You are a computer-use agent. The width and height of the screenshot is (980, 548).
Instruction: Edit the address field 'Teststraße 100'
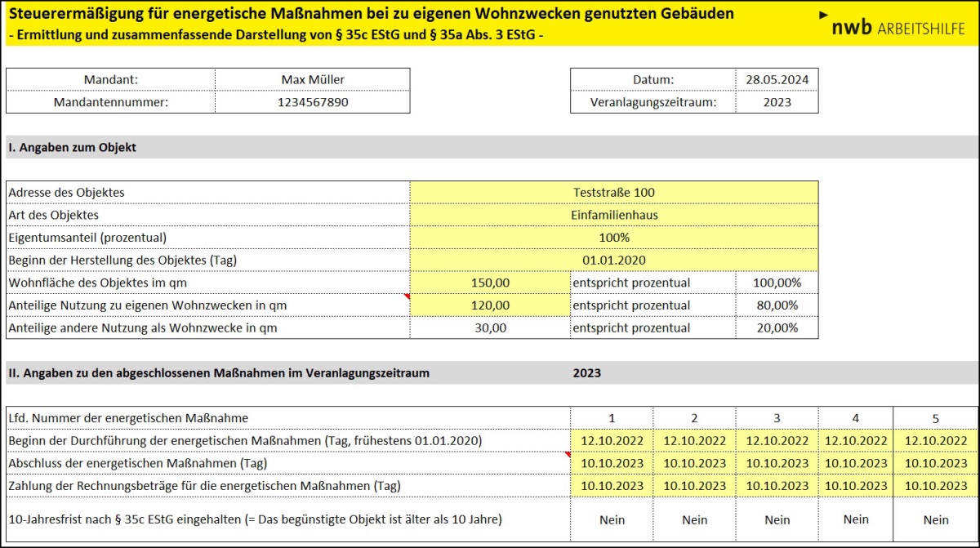613,192
